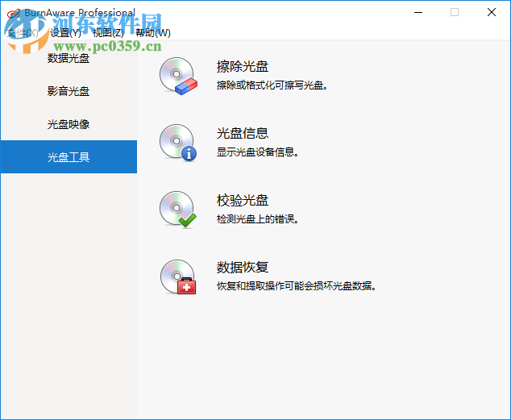Viewport: 511px width, 420px height.
Task: Click description 擦除或格式化可擦写光盘。
Action: (x=272, y=85)
